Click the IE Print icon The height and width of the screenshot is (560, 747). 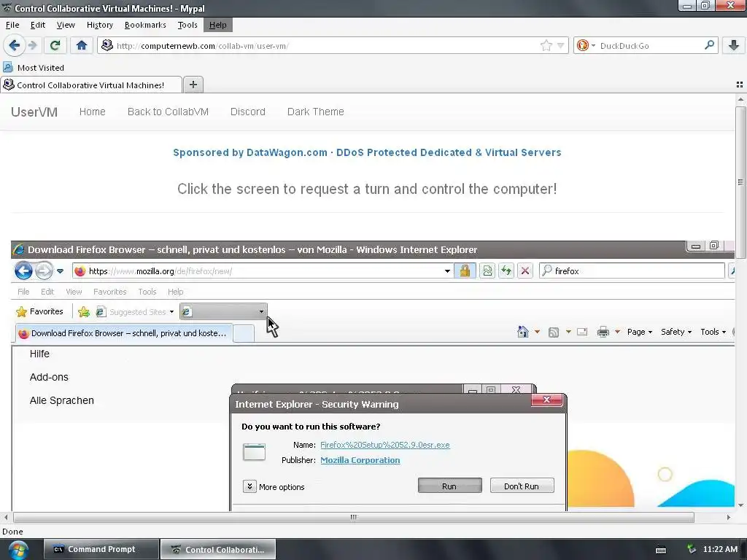tap(603, 332)
